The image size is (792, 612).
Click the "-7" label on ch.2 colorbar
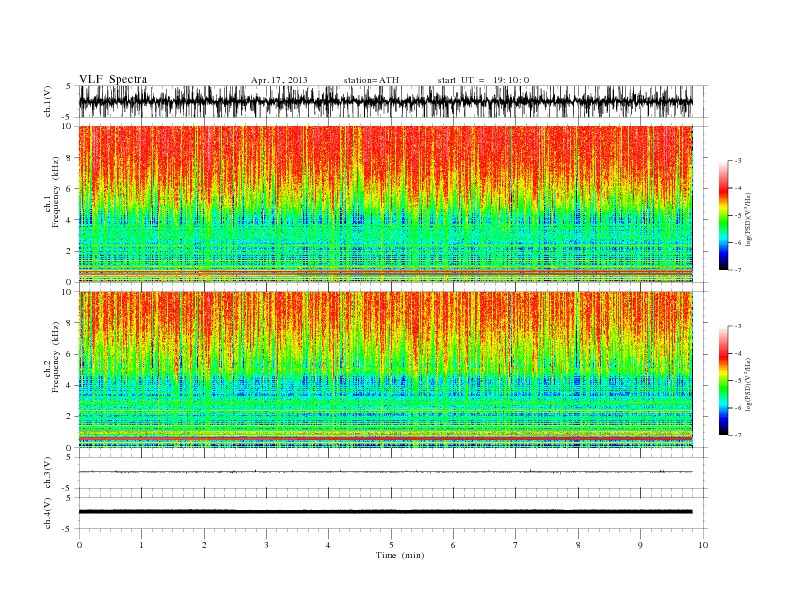pyautogui.click(x=738, y=435)
